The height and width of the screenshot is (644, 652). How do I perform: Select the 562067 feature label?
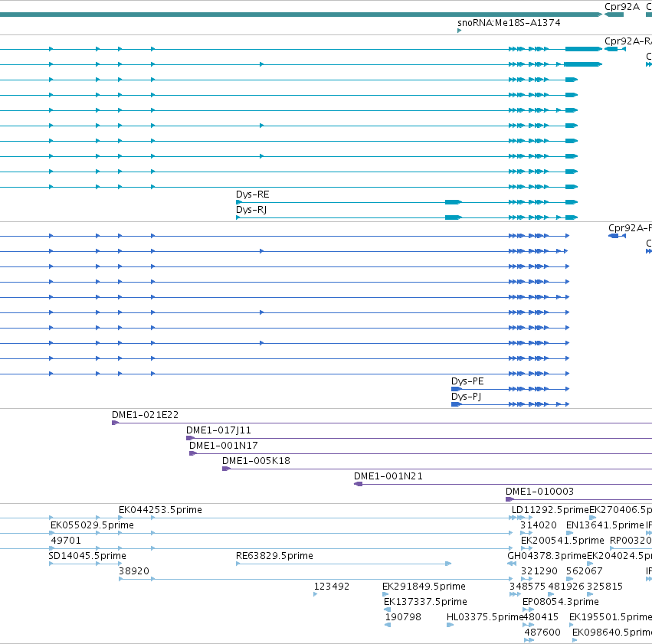pos(585,571)
